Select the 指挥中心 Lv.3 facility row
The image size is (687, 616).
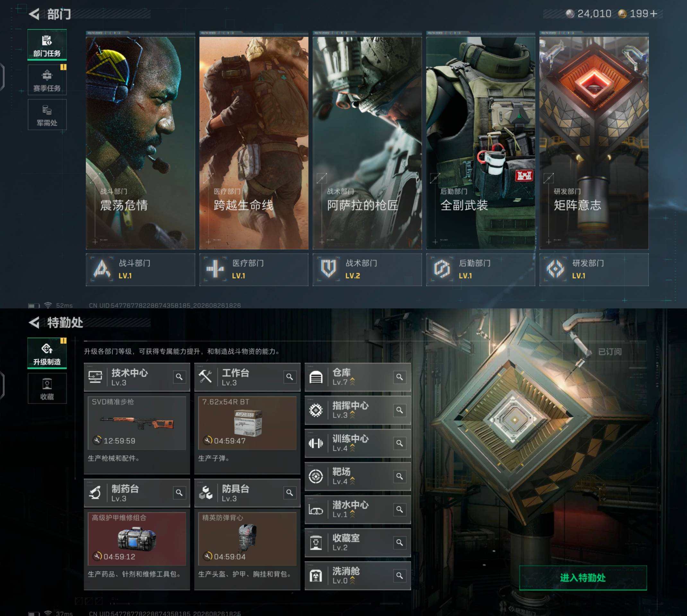pyautogui.click(x=358, y=410)
